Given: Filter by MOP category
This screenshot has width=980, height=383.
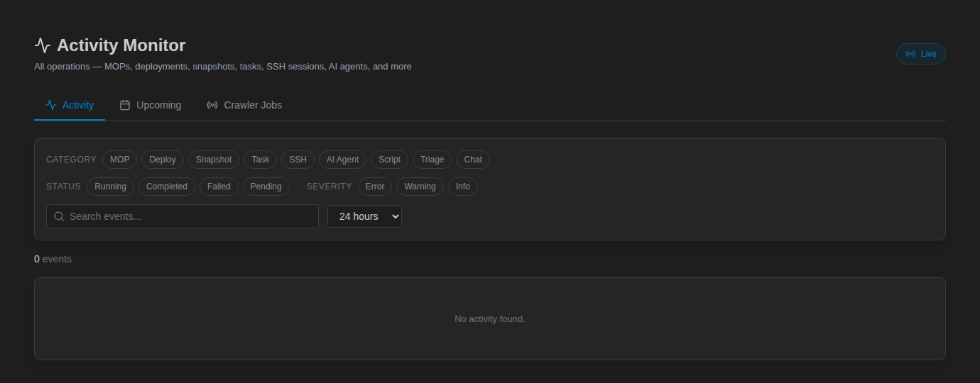Looking at the screenshot, I should click(x=120, y=160).
